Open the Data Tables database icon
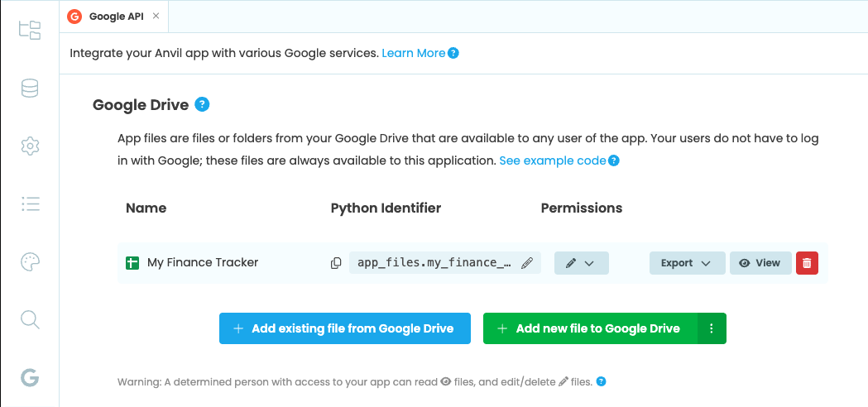This screenshot has height=407, width=868. (x=29, y=88)
